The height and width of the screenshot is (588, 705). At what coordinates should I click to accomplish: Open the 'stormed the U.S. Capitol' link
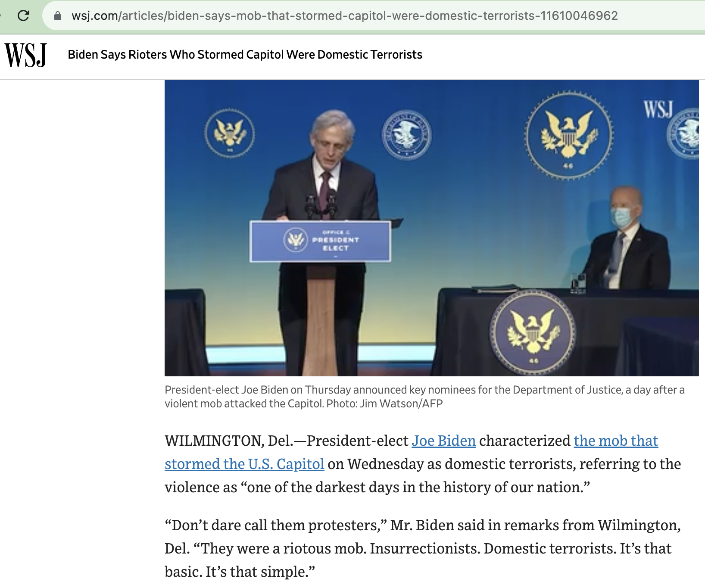click(244, 464)
